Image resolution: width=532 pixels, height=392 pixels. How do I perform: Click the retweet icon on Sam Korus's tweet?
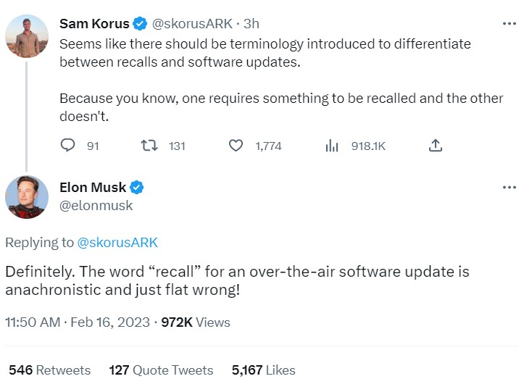point(149,146)
